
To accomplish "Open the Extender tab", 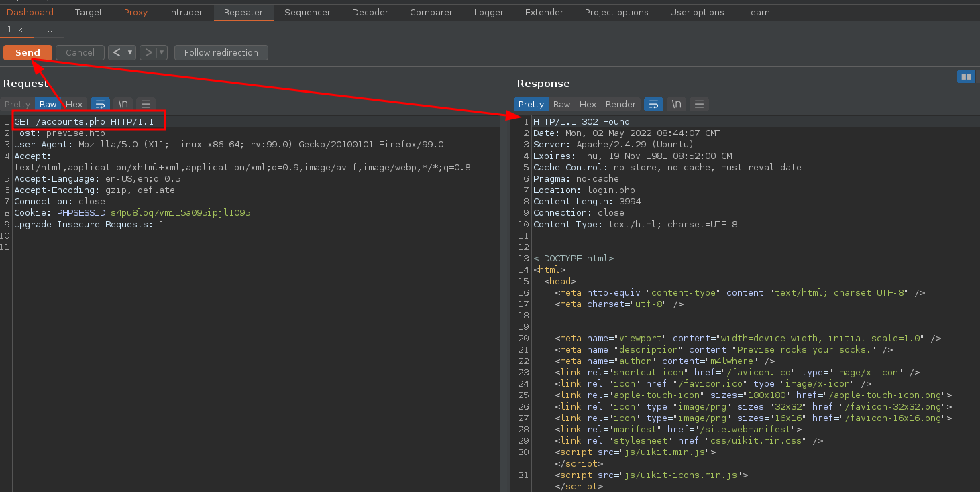I will tap(545, 12).
